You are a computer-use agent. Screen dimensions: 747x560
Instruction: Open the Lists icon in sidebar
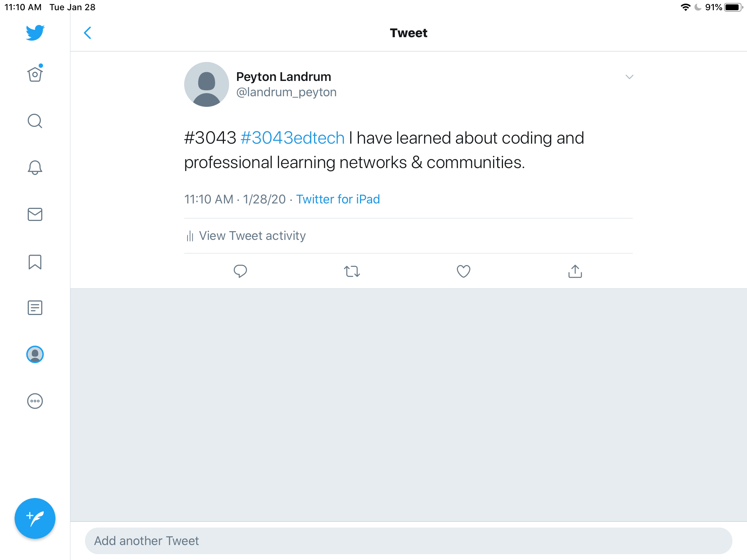[35, 308]
